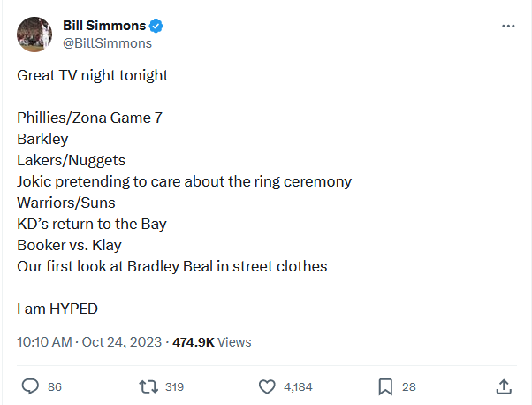View the 474.9K Views analytics

point(212,342)
